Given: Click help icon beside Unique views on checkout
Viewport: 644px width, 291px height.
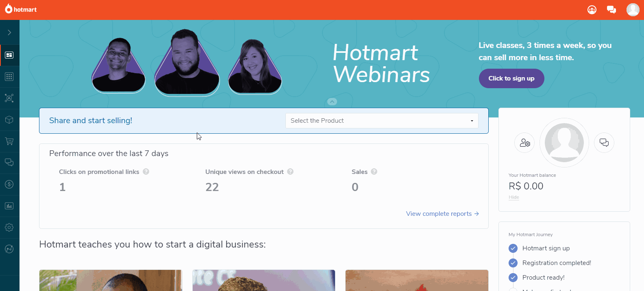Looking at the screenshot, I should coord(290,172).
